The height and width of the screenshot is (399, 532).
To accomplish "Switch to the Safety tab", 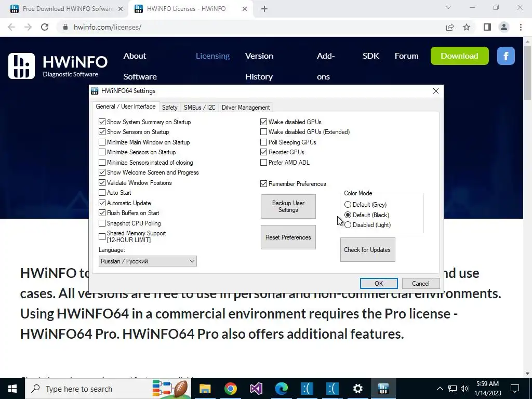I will (x=170, y=108).
